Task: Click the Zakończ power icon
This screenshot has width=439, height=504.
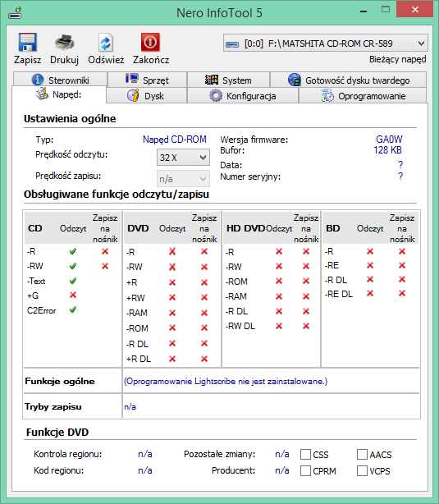Action: coord(150,42)
